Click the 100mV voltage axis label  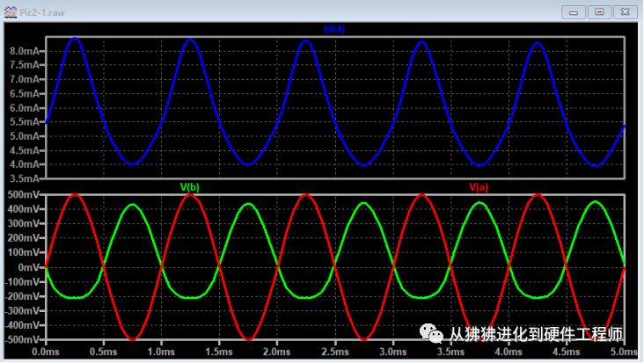tap(23, 252)
